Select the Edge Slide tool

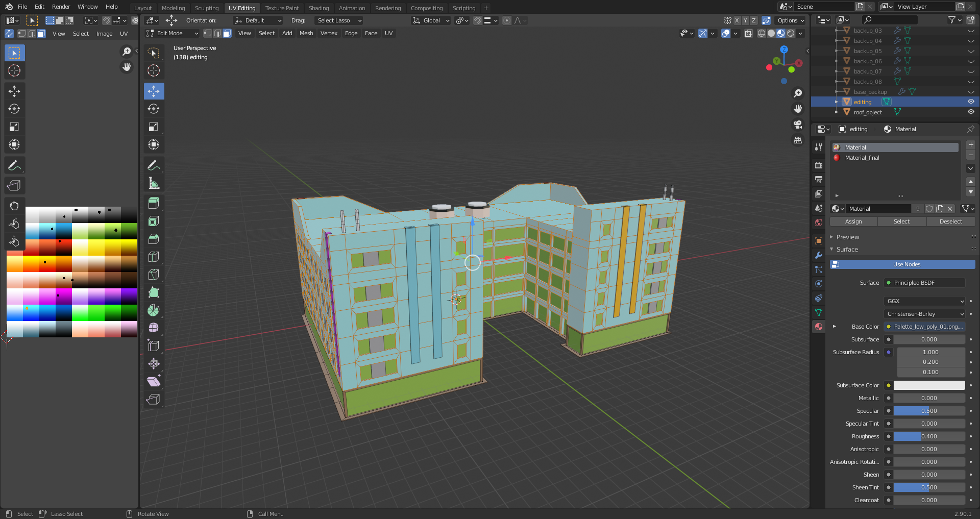(154, 345)
